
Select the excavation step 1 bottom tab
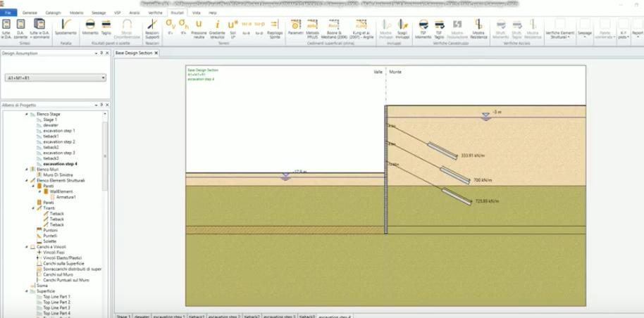(x=169, y=316)
